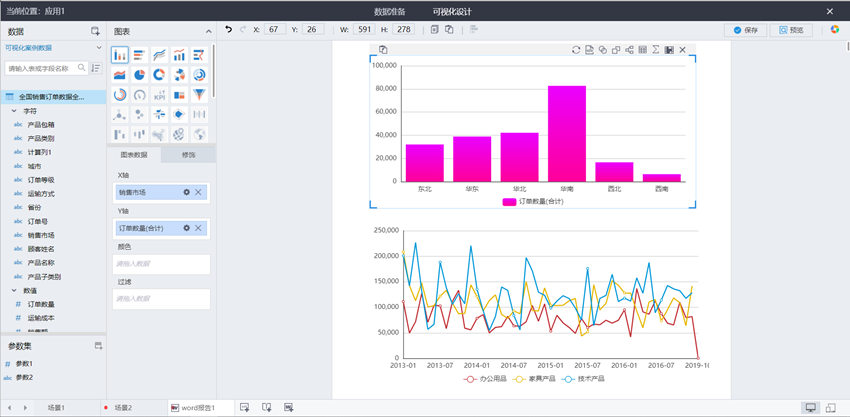
Task: Toggle 办公用品 series in line chart legend
Action: pos(483,379)
